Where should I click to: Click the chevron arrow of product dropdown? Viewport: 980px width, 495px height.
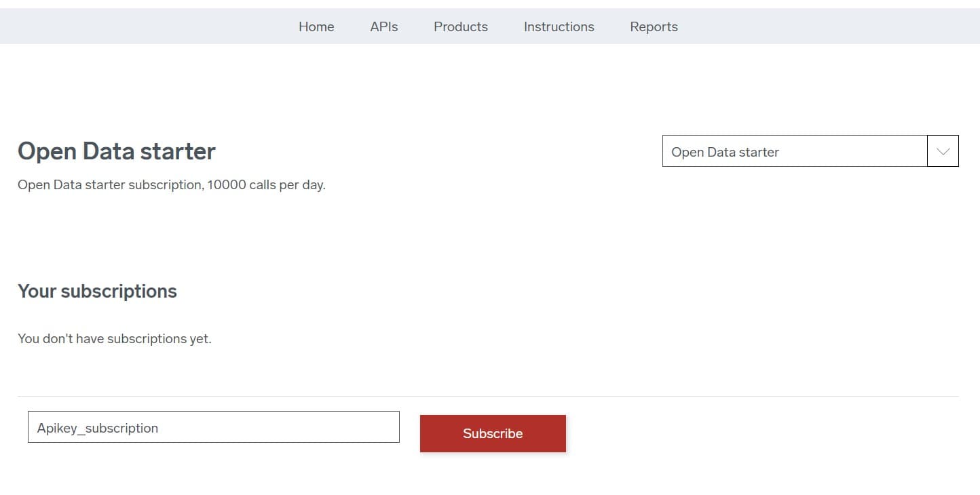(x=943, y=151)
